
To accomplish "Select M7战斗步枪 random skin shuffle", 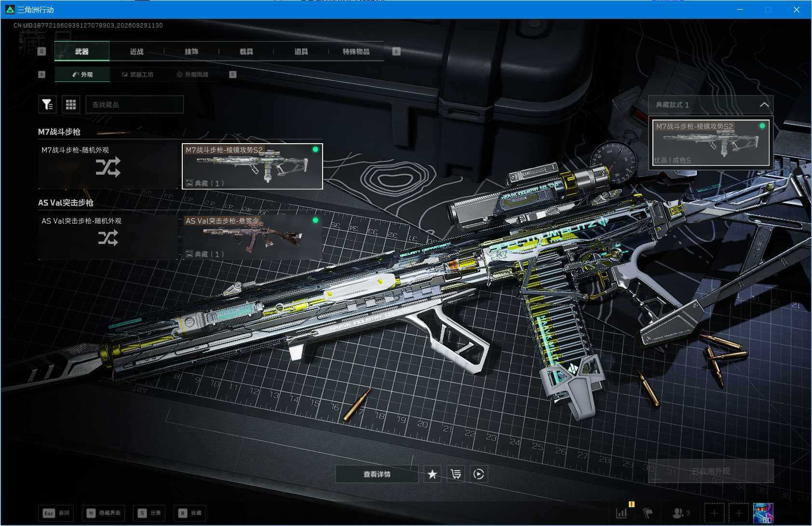I will pyautogui.click(x=108, y=166).
